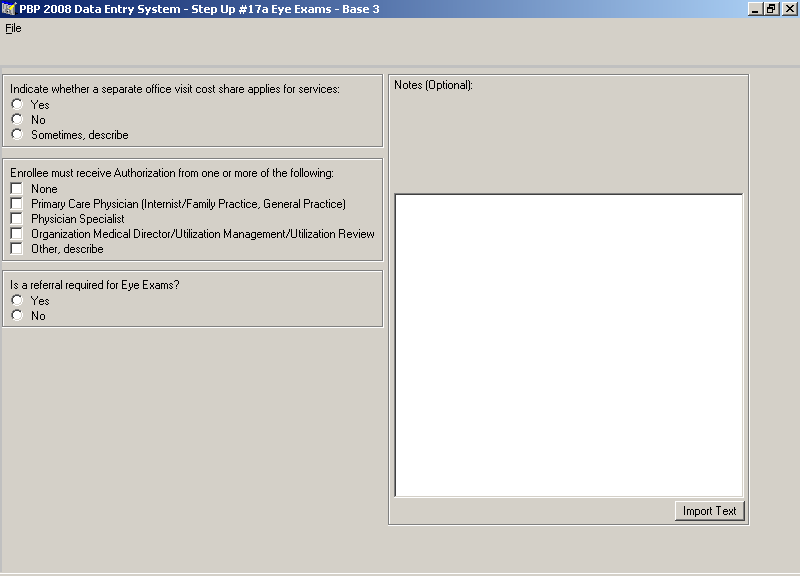This screenshot has width=800, height=576.
Task: Restore down the PBP Data Entry window
Action: point(771,9)
